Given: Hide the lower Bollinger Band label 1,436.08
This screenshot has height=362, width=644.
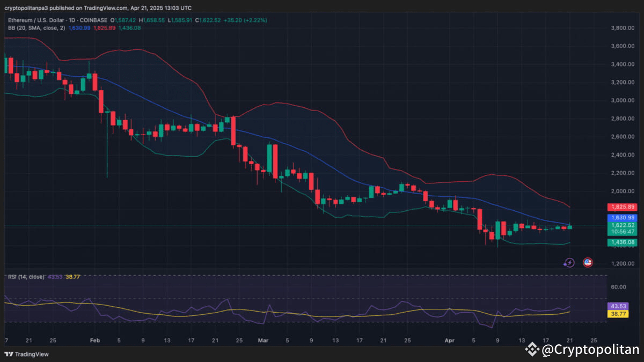Looking at the screenshot, I should coord(623,242).
